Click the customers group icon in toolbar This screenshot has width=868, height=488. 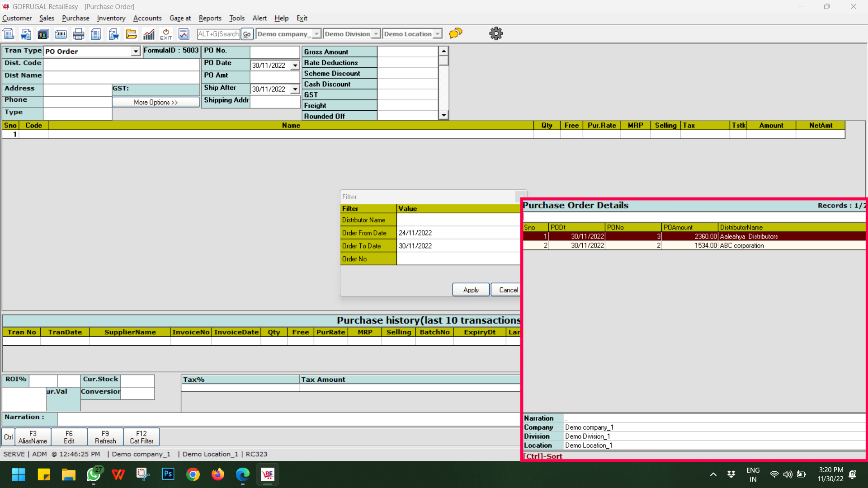43,34
